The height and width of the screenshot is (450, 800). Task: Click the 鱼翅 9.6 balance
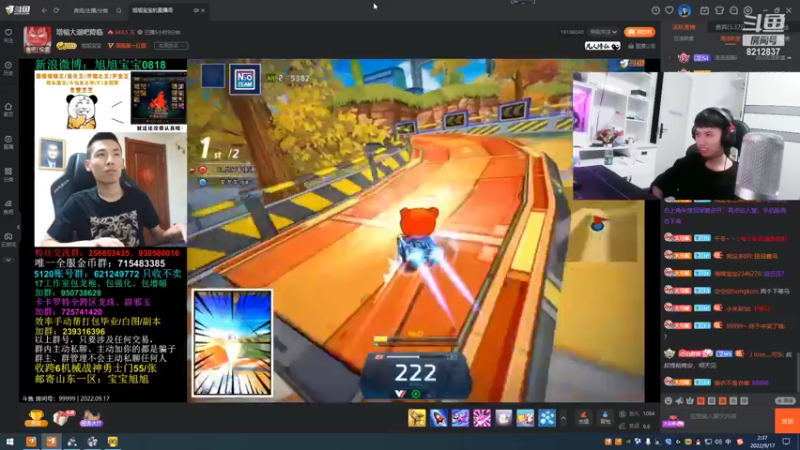tap(635, 426)
